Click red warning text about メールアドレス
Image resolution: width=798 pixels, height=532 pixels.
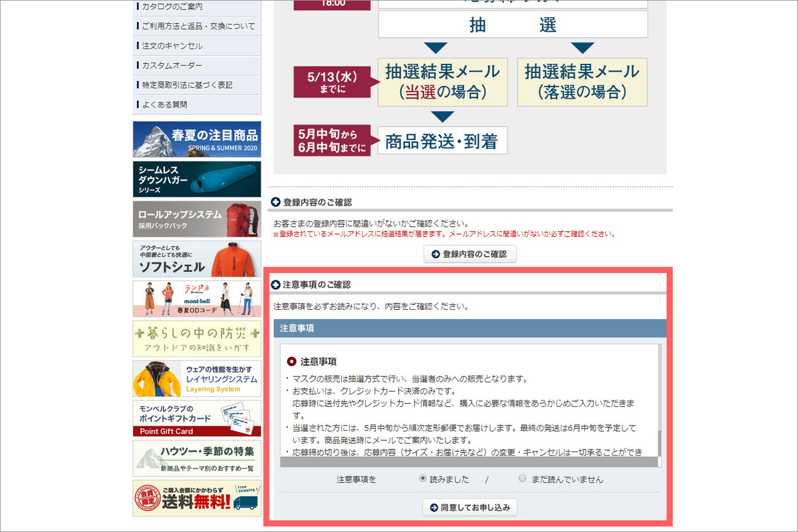(444, 234)
